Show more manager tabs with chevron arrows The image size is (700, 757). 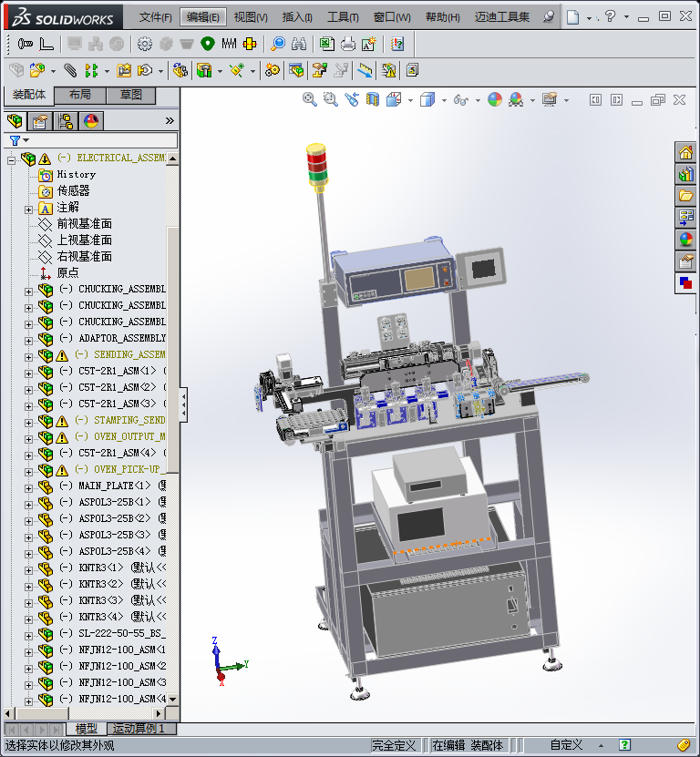point(170,120)
